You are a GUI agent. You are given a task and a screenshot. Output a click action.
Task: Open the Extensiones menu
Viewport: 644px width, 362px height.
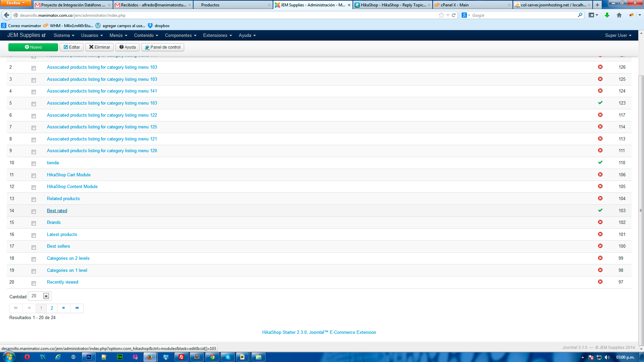click(x=217, y=35)
